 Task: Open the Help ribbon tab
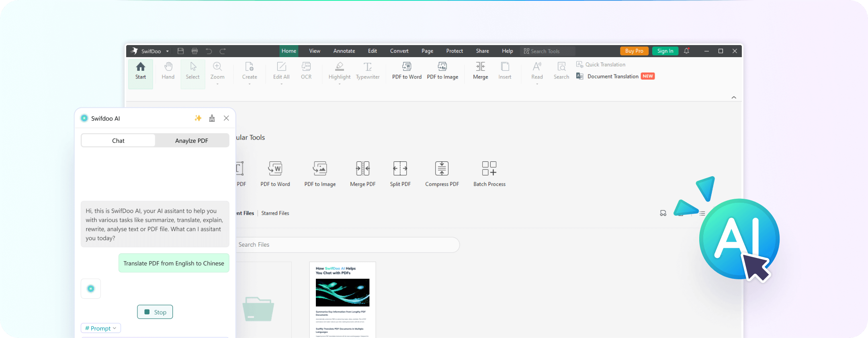click(x=508, y=51)
